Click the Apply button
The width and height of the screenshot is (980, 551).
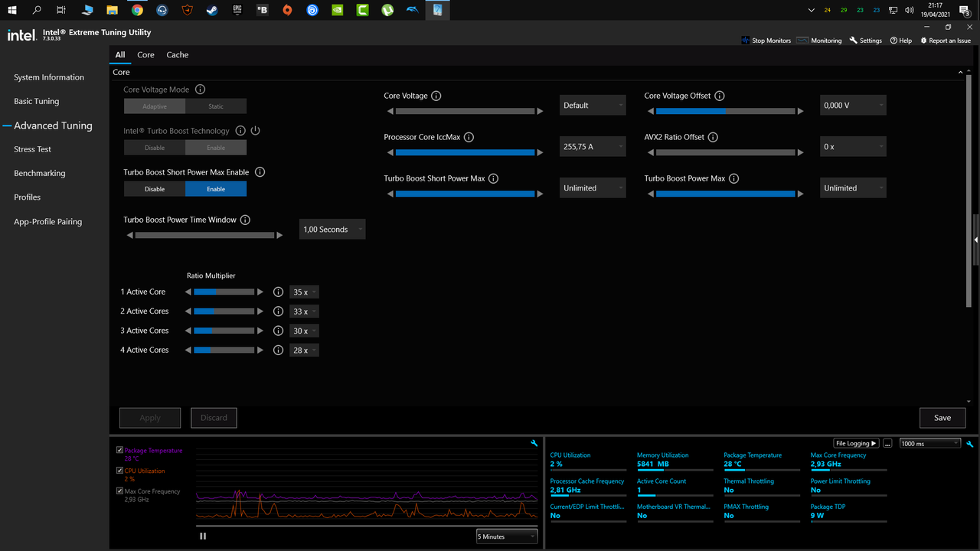click(x=150, y=418)
